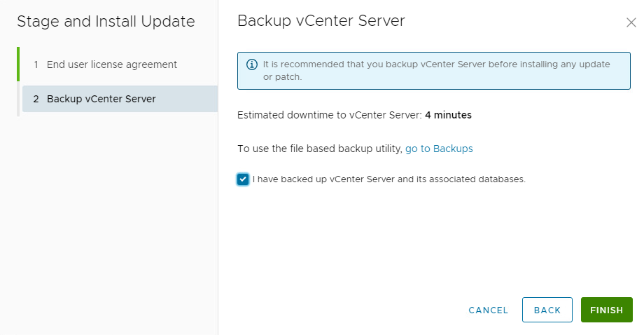The image size is (644, 335).
Task: Click the 'I have backed up vCenter Server' label text
Action: tap(389, 179)
